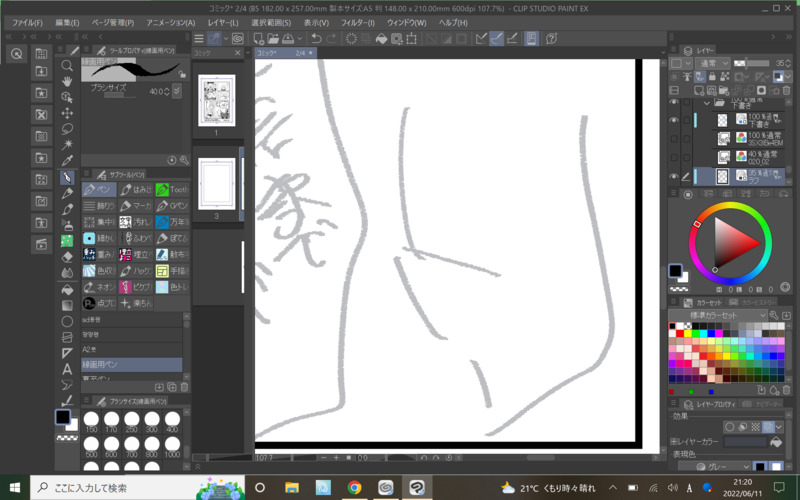The height and width of the screenshot is (500, 800).
Task: Open the save icon dropdown arrow in command bar
Action: [300, 38]
